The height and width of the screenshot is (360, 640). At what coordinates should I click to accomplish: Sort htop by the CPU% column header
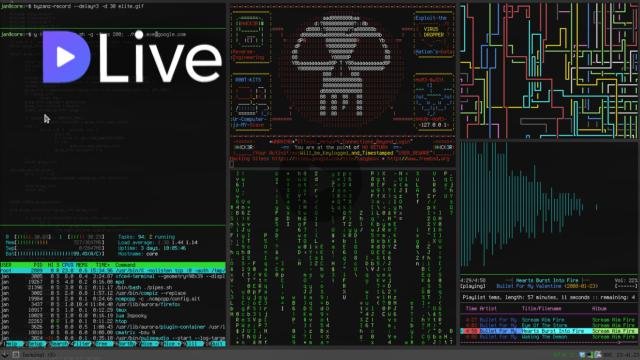point(67,265)
